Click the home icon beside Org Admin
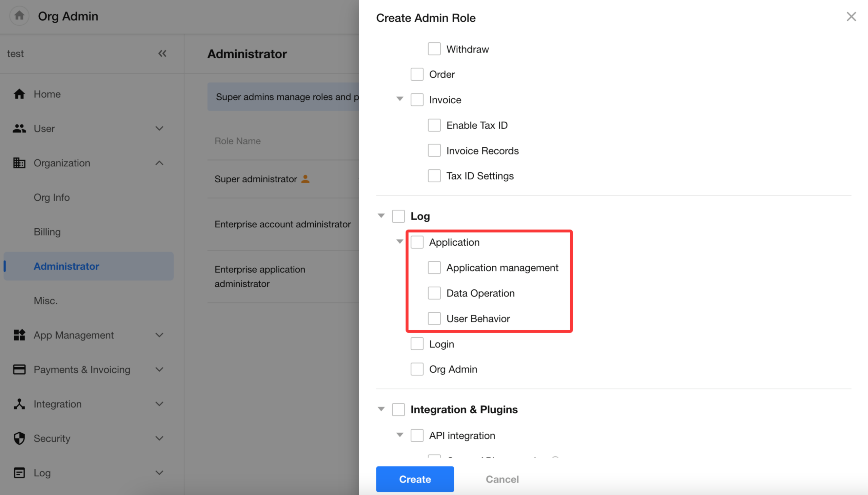 [19, 16]
